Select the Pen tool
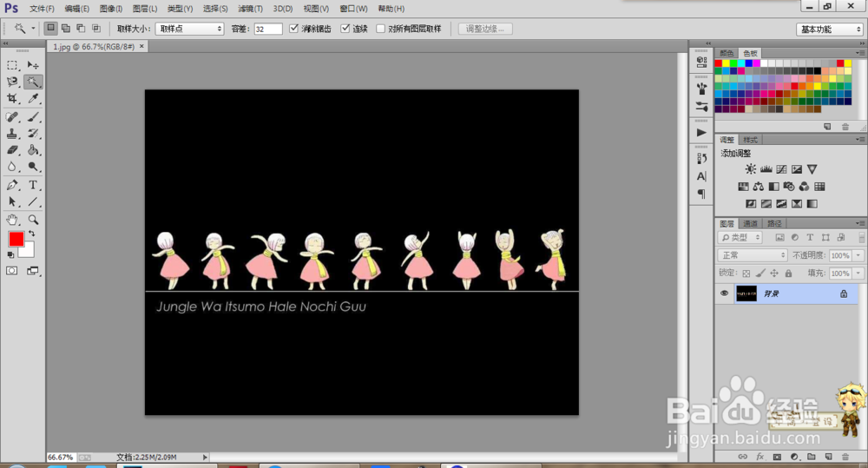 (12, 185)
